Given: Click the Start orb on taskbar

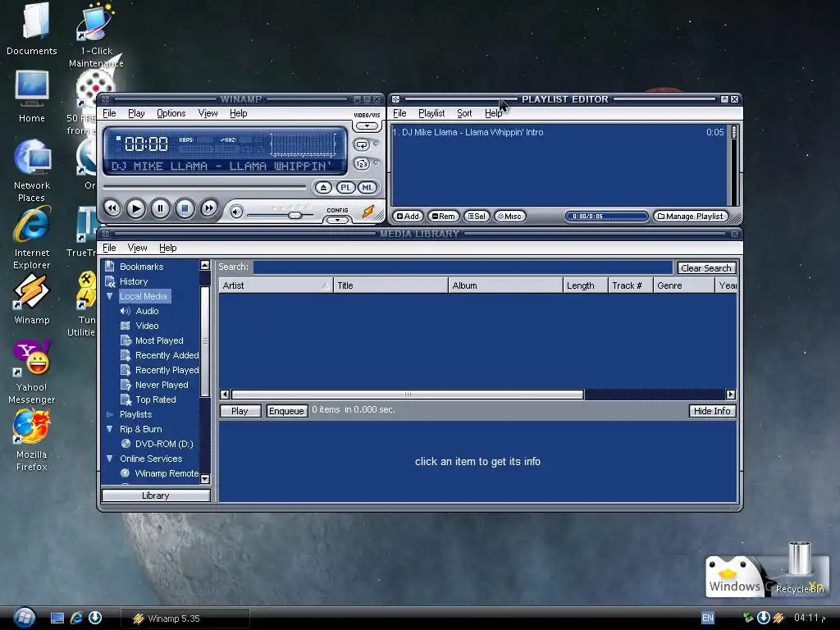Looking at the screenshot, I should pos(24,617).
